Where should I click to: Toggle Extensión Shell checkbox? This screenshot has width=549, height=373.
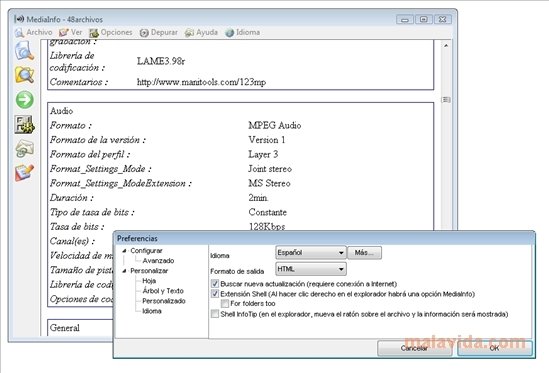tap(215, 293)
